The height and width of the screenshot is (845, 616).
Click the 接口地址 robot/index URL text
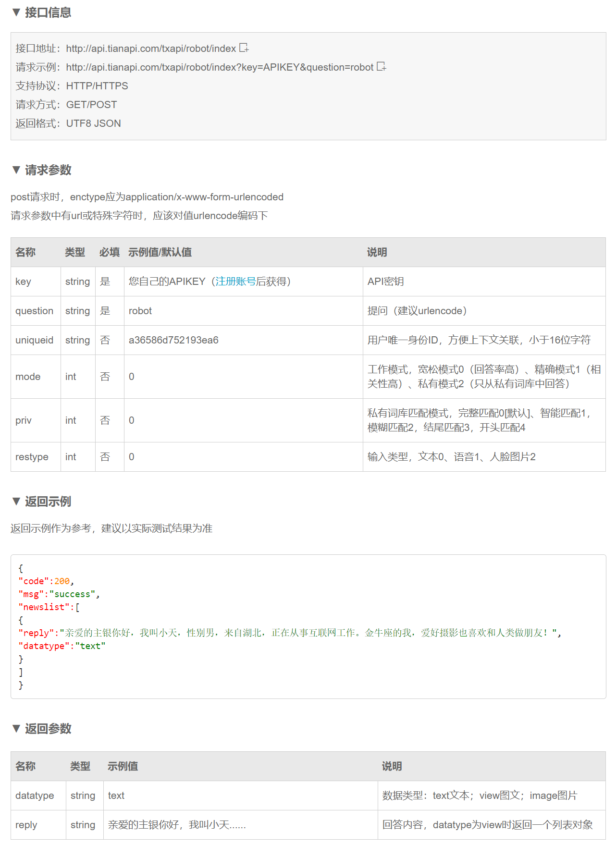click(151, 49)
